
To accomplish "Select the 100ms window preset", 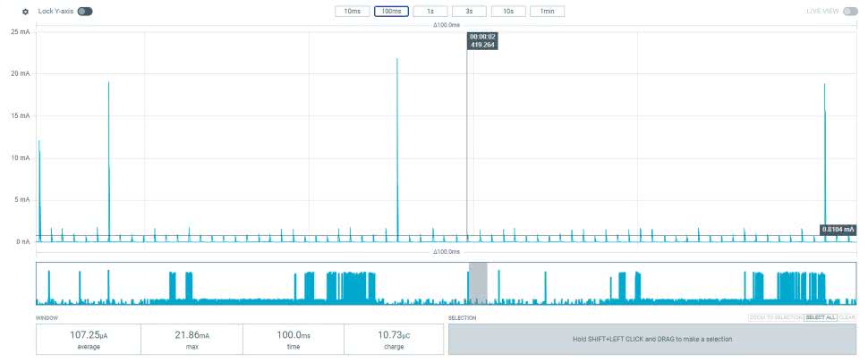I will [x=391, y=12].
